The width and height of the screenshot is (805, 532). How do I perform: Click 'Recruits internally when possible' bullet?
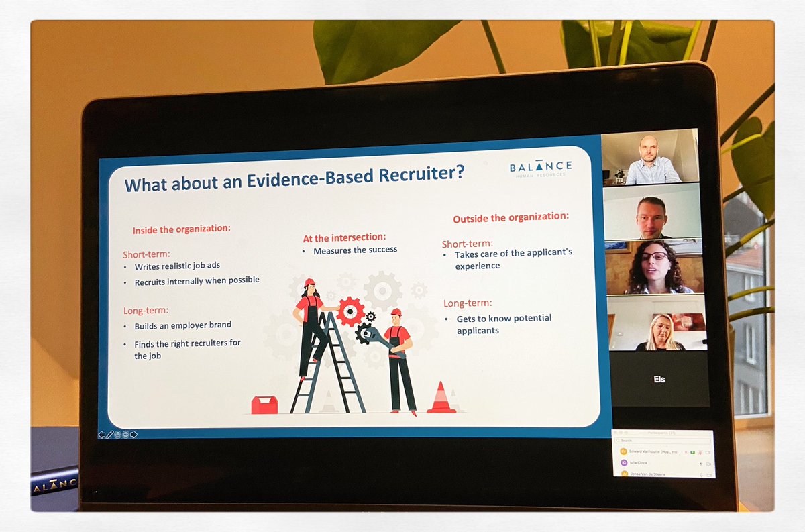pos(197,281)
